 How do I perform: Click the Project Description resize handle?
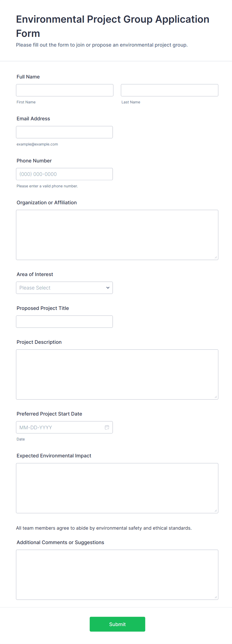pyautogui.click(x=216, y=397)
